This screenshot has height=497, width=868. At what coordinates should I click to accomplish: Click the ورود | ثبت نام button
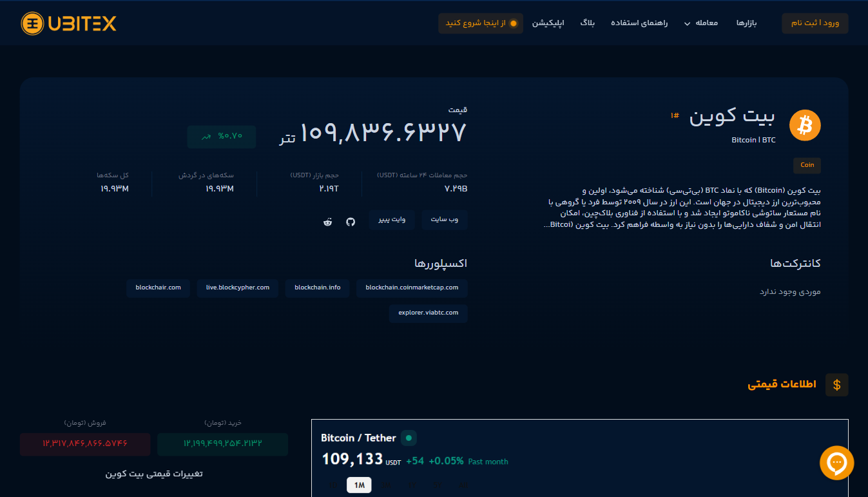815,23
